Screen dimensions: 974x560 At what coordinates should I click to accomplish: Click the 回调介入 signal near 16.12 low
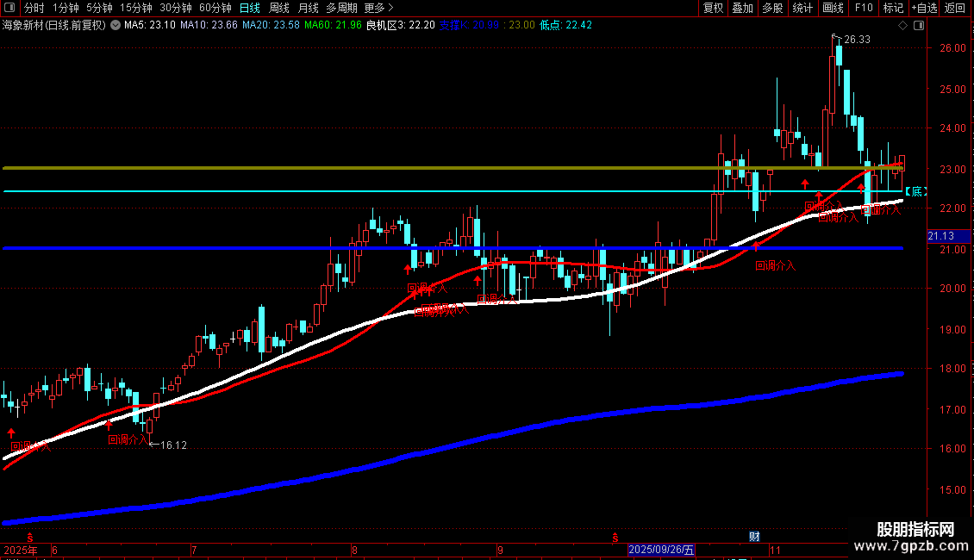point(128,439)
